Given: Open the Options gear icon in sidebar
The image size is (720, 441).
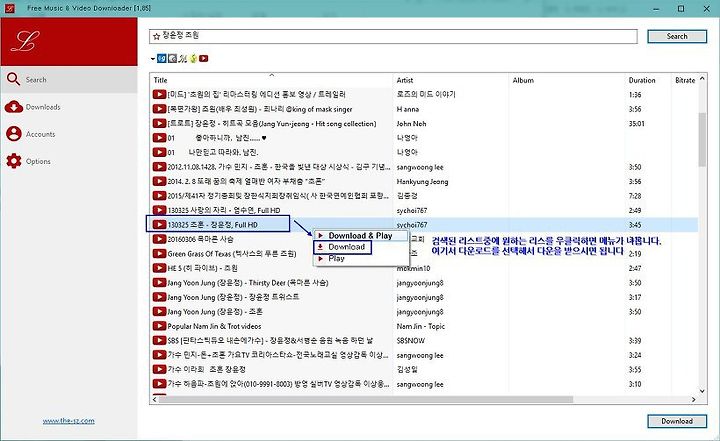Looking at the screenshot, I should click(14, 161).
